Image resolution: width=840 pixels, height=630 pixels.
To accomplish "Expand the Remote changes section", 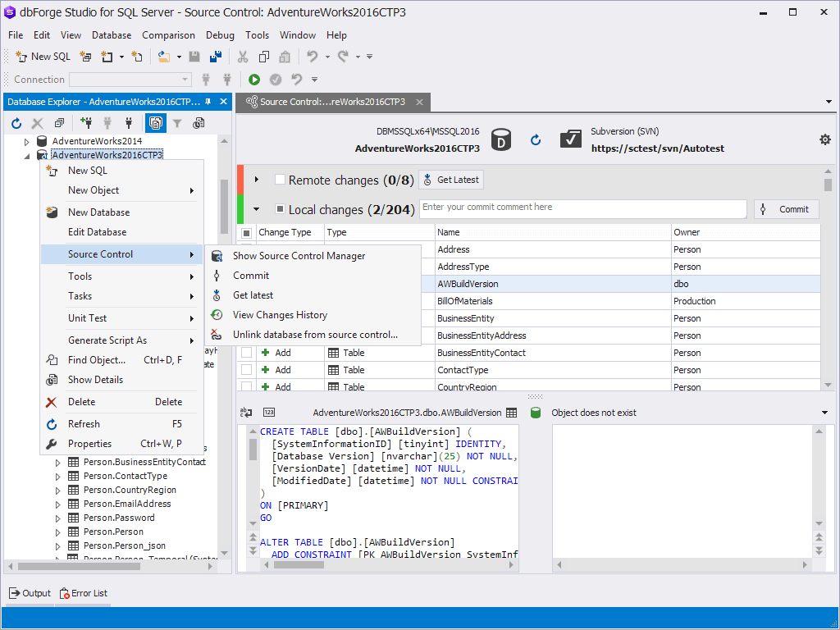I will (x=257, y=180).
